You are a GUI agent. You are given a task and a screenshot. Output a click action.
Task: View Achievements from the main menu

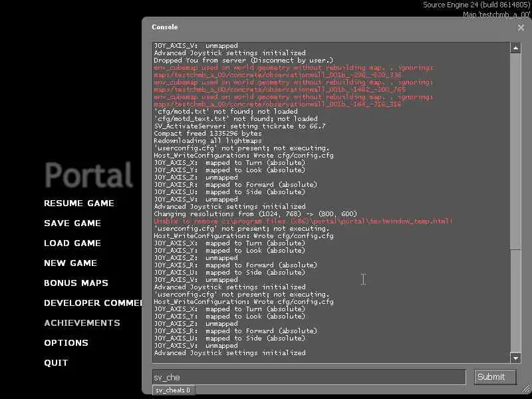click(x=82, y=323)
